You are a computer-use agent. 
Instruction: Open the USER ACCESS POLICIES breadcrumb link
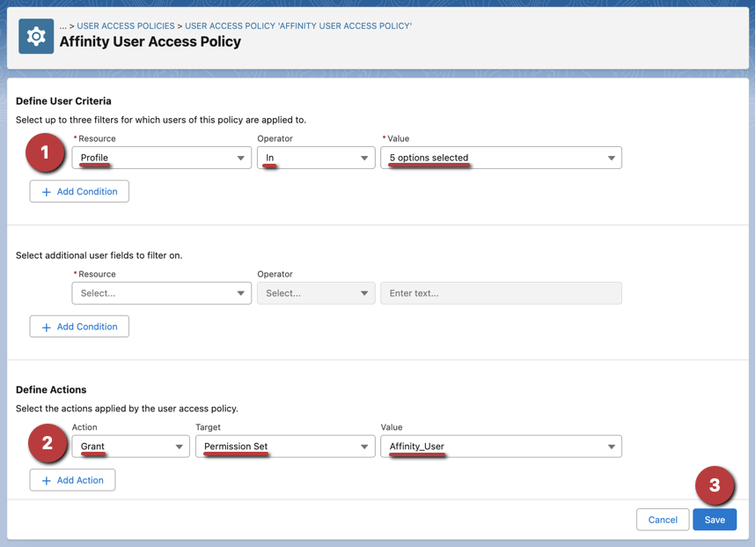coord(126,26)
